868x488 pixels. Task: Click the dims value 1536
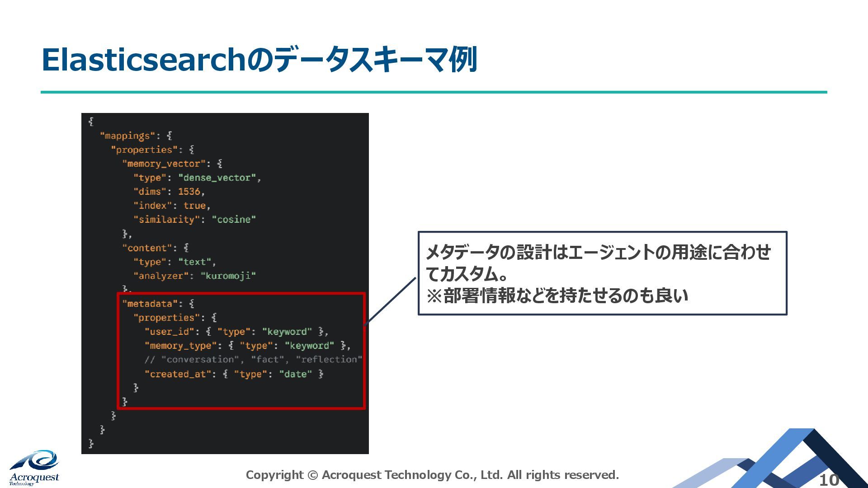pos(189,192)
